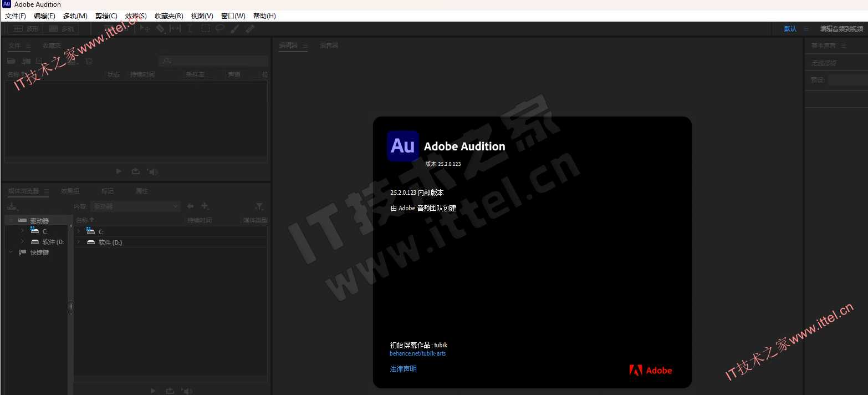Click the 状态 column header
Viewport: 868px width, 395px height.
114,74
